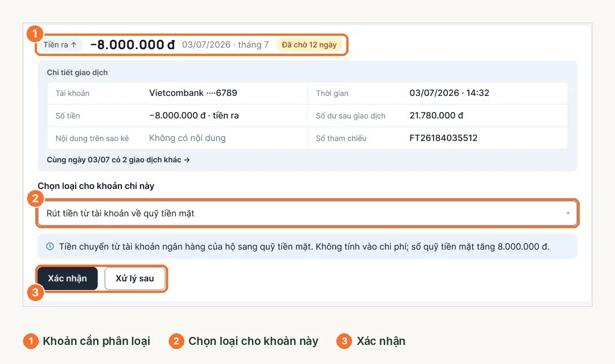This screenshot has width=615, height=364.
Task: Open the category dropdown Rút tiền từ tài khoản
Action: pyautogui.click(x=307, y=213)
